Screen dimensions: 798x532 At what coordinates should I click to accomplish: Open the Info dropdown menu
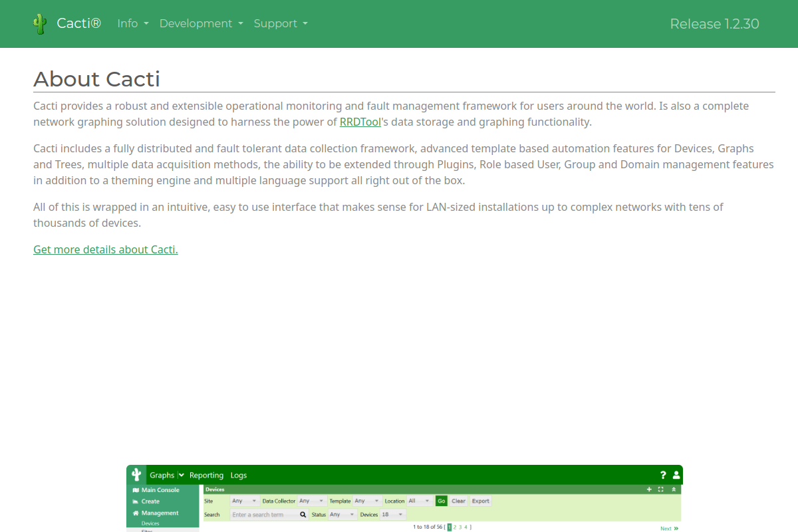click(132, 24)
